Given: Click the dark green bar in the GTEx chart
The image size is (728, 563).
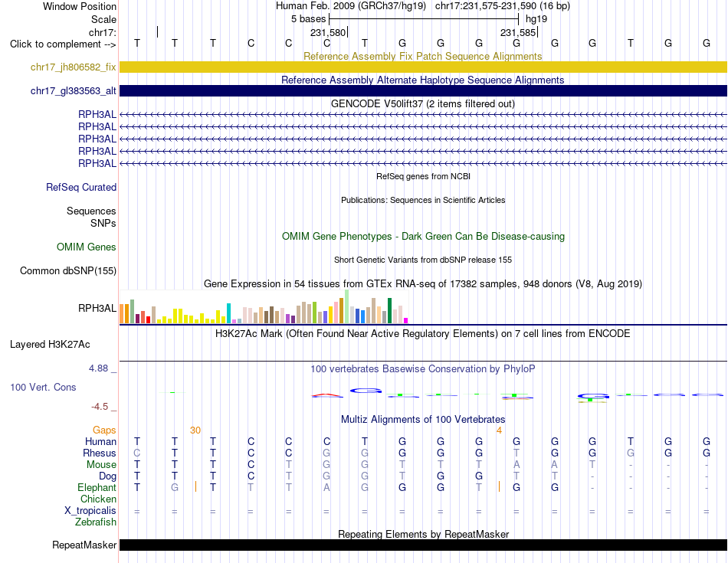Looking at the screenshot, I should pos(389,310).
